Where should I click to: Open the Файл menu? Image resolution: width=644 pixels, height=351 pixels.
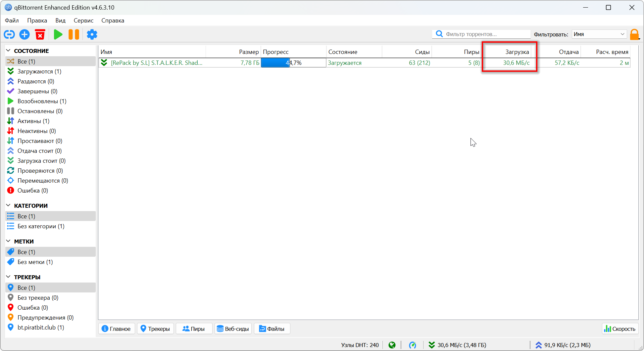click(12, 21)
